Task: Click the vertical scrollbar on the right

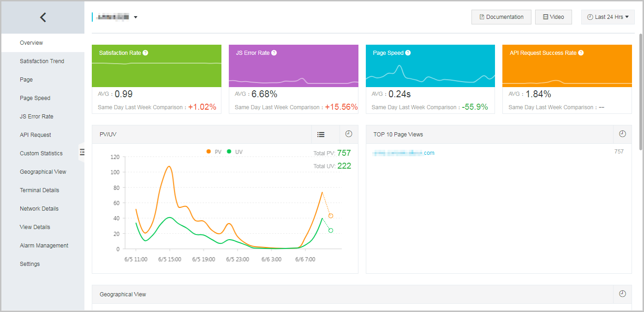Action: coord(640,92)
